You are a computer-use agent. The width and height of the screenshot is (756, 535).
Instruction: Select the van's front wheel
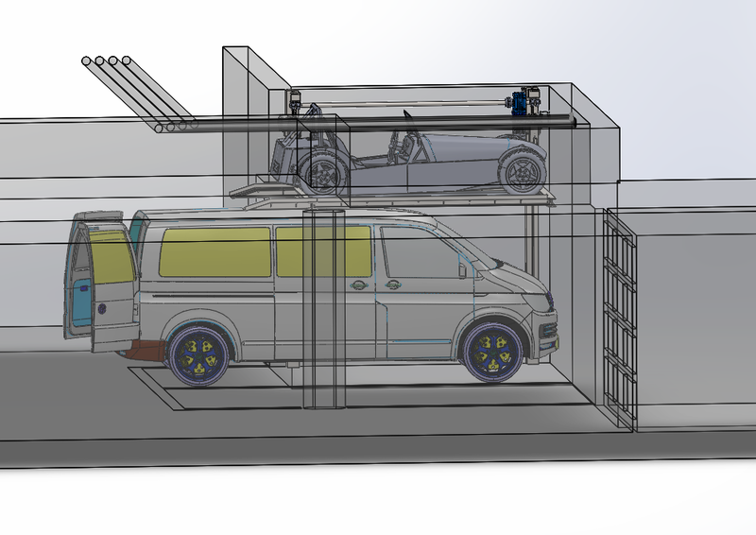(492, 354)
